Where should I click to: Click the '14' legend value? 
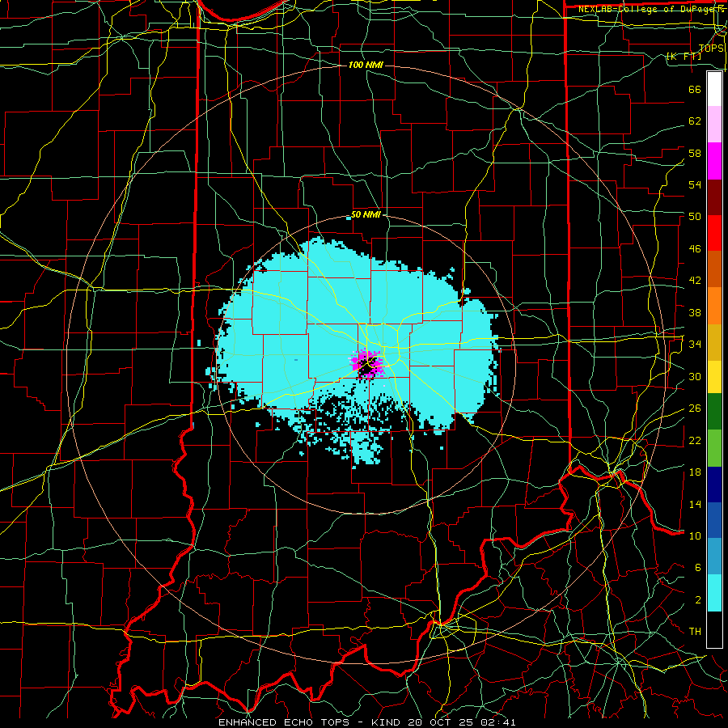click(x=695, y=504)
